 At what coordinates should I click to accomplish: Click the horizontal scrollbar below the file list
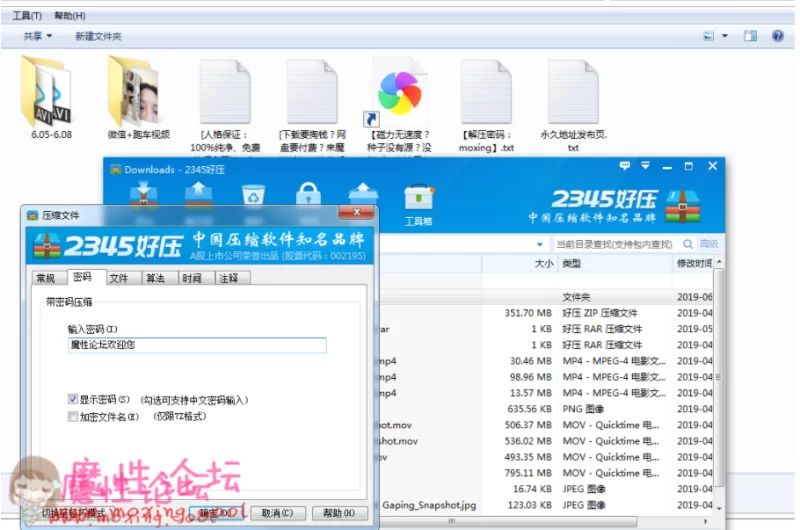coord(509,521)
